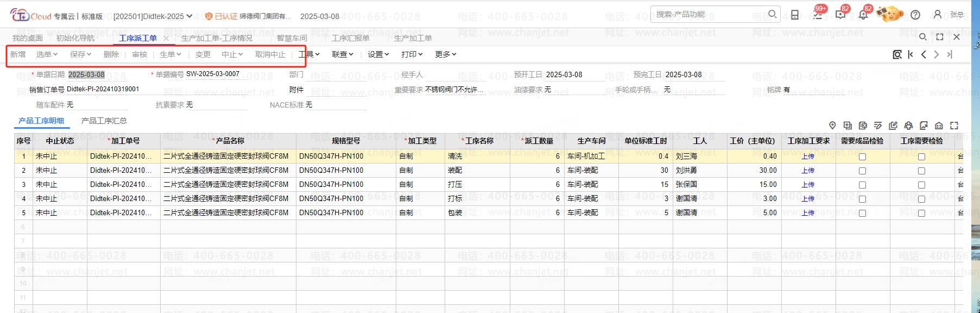Image resolution: width=980 pixels, height=313 pixels.
Task: Click the 上传 link in row 2
Action: (x=808, y=171)
